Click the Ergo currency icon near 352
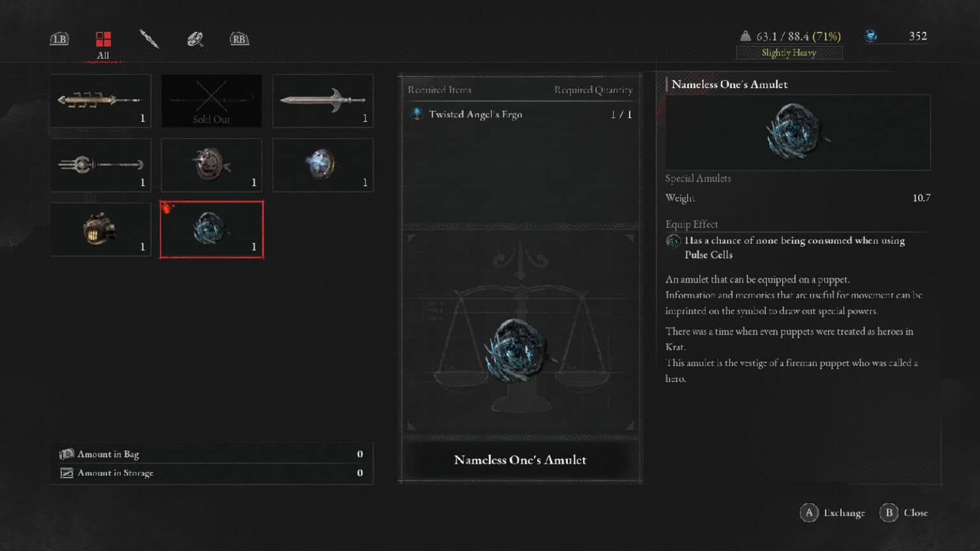 coord(871,36)
